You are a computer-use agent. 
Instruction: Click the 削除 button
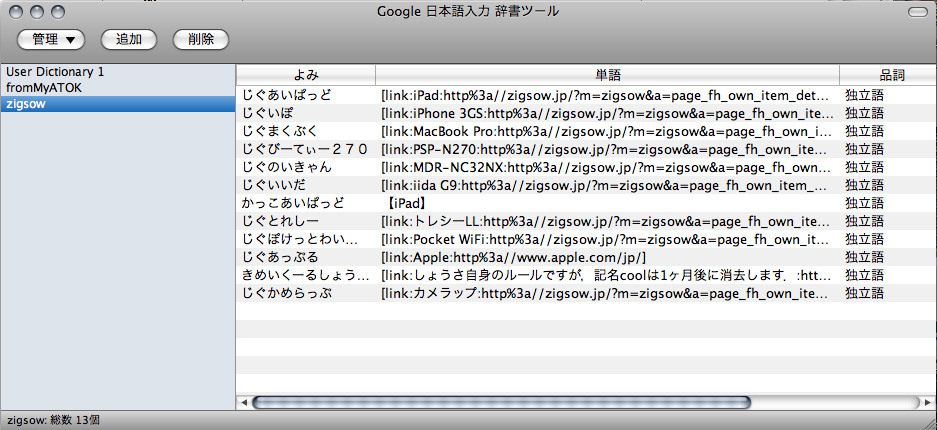[x=201, y=39]
